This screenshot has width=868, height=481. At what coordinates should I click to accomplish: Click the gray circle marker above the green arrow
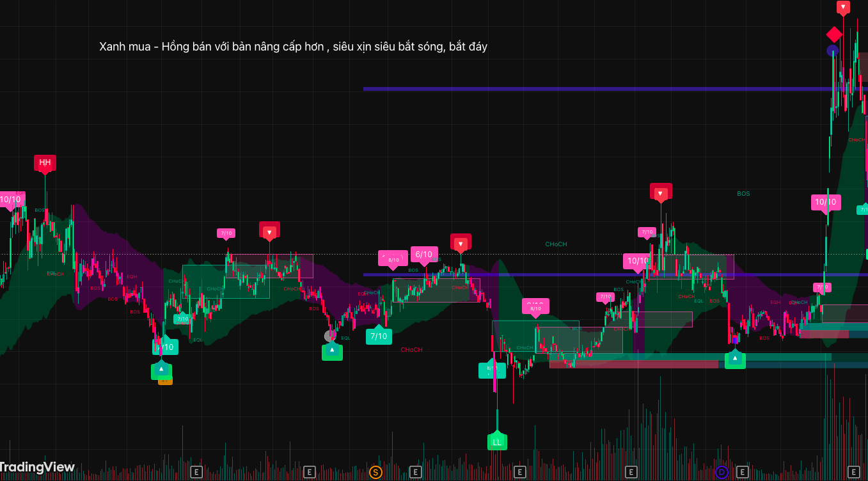(x=330, y=336)
